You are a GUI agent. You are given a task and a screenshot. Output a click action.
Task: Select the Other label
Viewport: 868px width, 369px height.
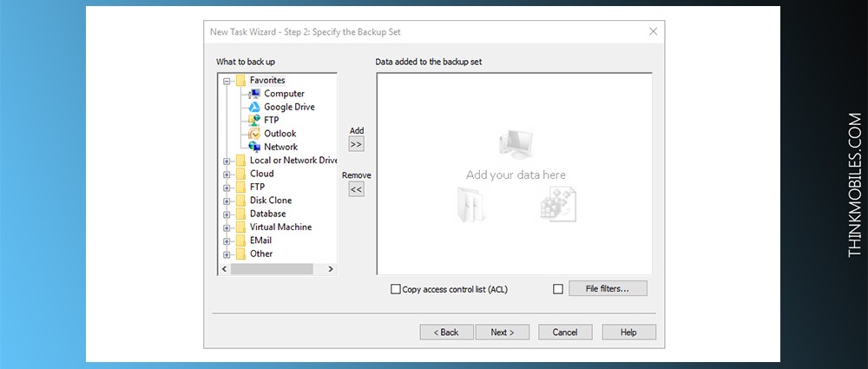260,254
